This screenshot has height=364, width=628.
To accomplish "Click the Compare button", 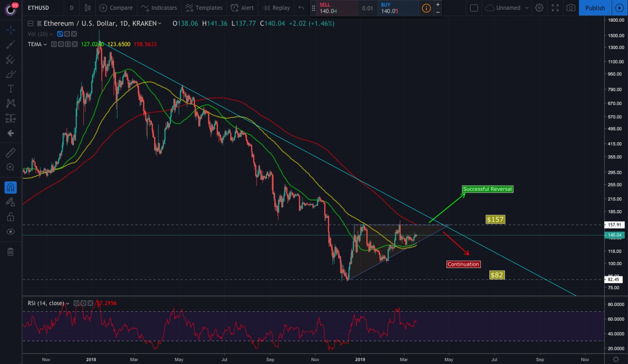I will [x=116, y=8].
